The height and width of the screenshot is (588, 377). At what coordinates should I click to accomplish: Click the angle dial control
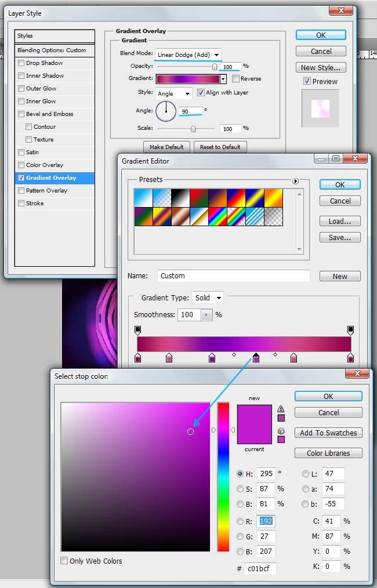tap(166, 111)
